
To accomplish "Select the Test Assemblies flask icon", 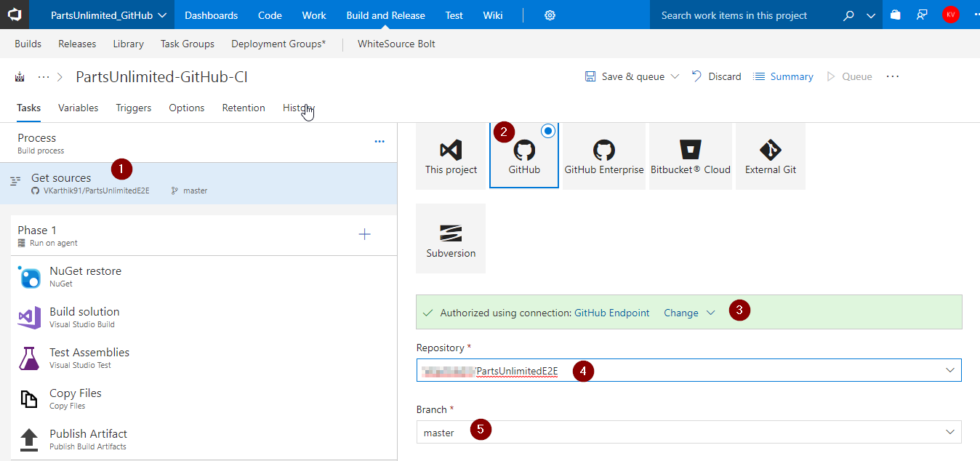I will click(30, 358).
